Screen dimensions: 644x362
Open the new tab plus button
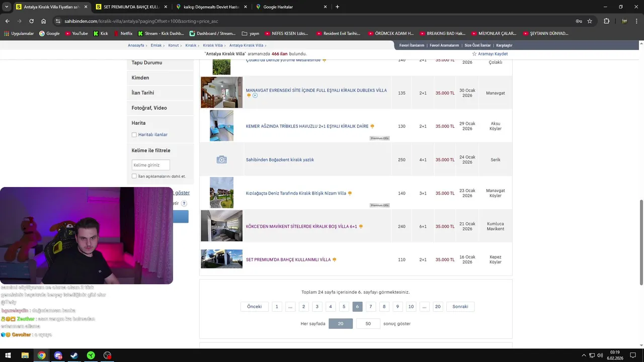pyautogui.click(x=337, y=7)
